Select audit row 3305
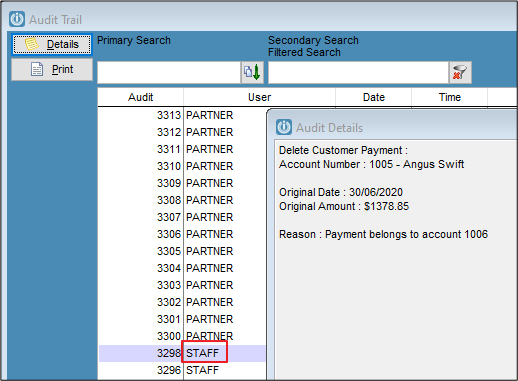Screen dimensions: 518x381 click(x=182, y=251)
